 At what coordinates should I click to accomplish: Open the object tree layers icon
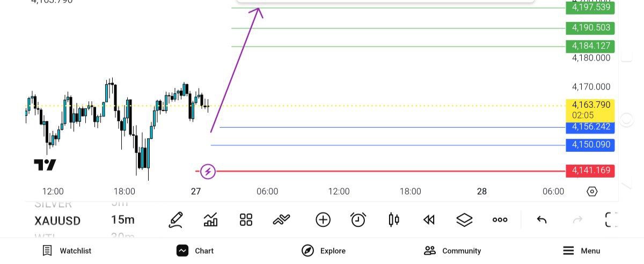click(464, 219)
